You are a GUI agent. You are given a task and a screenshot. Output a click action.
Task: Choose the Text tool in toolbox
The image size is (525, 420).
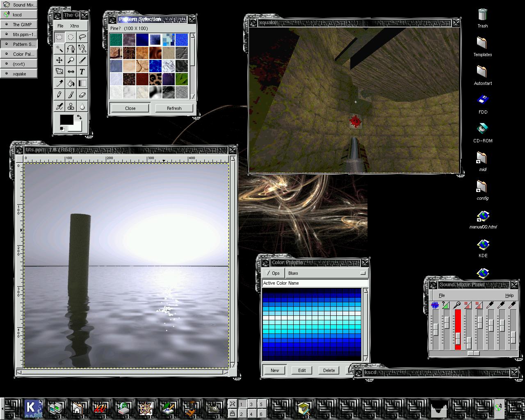point(82,72)
